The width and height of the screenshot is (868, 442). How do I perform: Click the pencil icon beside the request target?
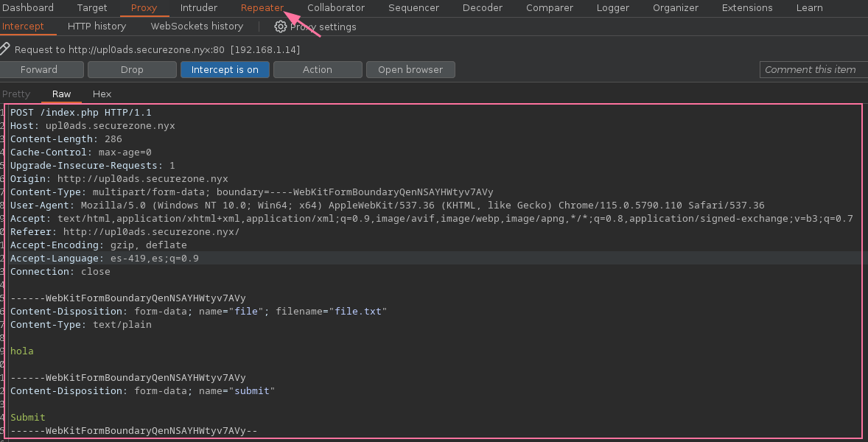[x=5, y=49]
